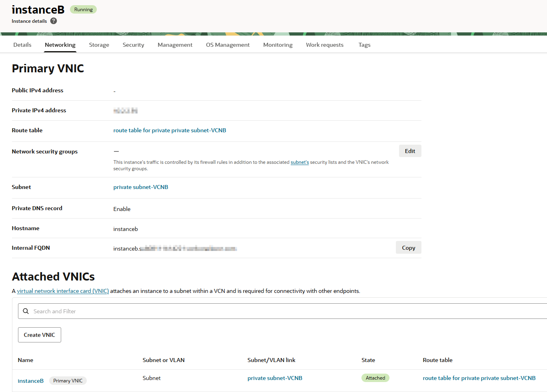
Task: Click the Instance details help icon
Action: [x=54, y=21]
